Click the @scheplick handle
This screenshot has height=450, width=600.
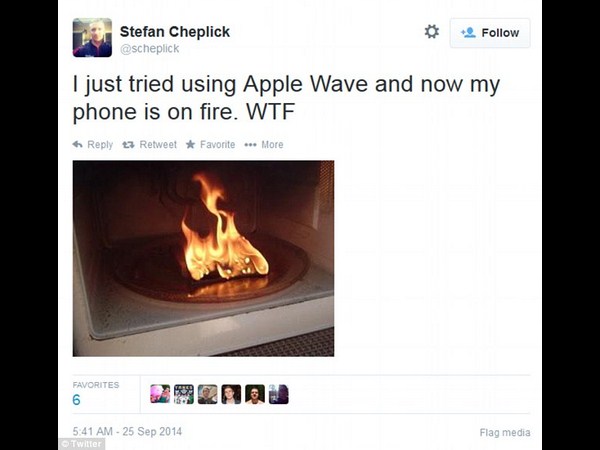click(150, 49)
